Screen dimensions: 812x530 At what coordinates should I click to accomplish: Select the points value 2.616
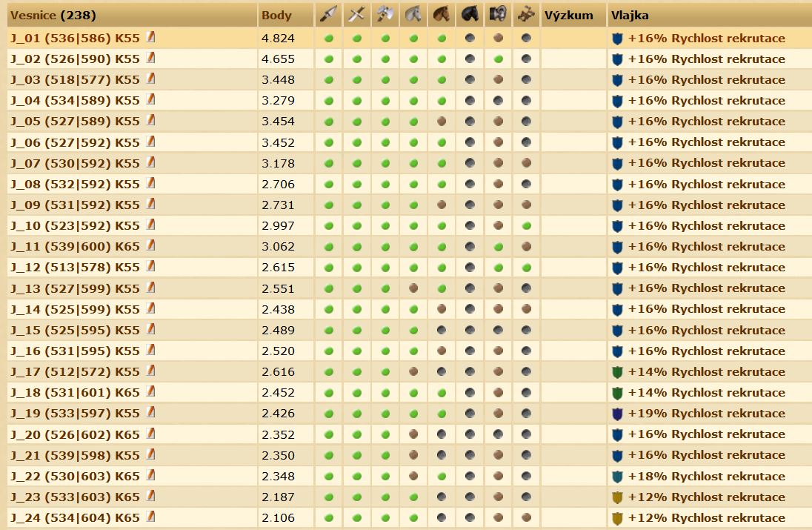[278, 372]
